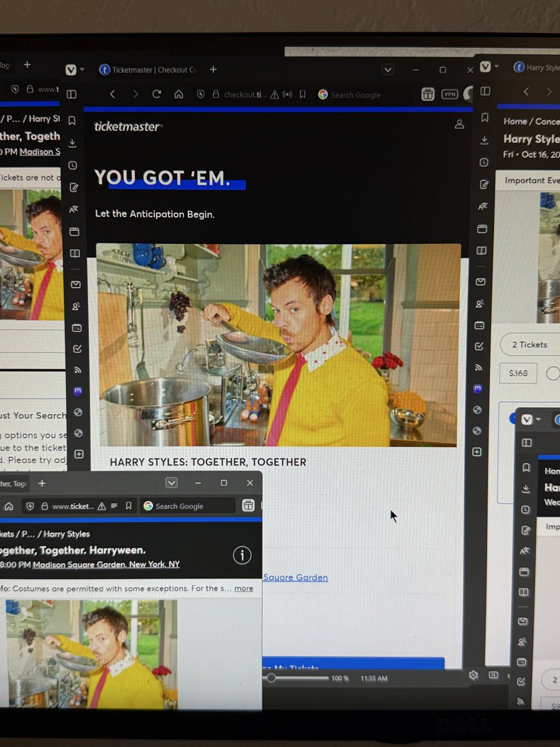Open Vivaldi menu in checkout window
The image size is (560, 747).
[73, 69]
